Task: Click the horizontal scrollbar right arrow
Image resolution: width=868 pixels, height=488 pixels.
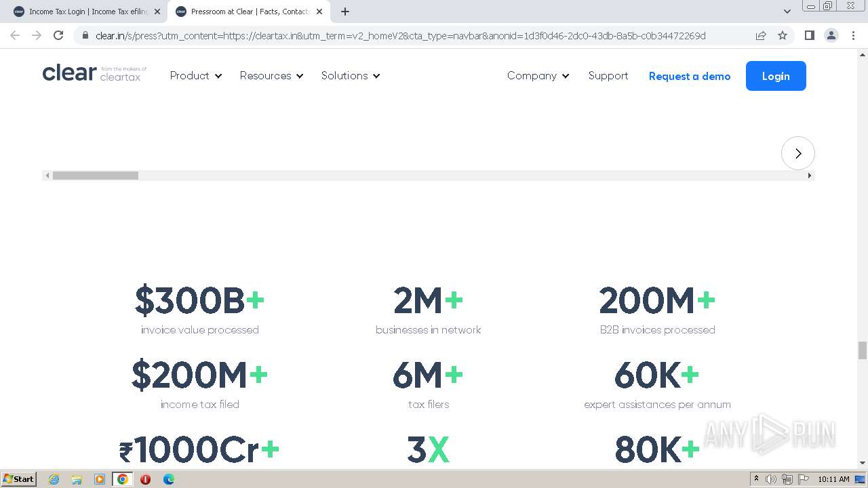Action: (x=809, y=176)
